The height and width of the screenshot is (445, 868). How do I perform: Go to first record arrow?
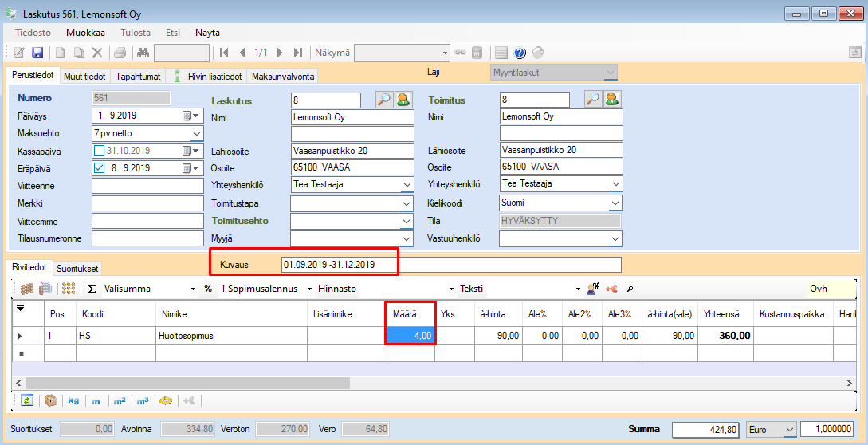pos(224,53)
